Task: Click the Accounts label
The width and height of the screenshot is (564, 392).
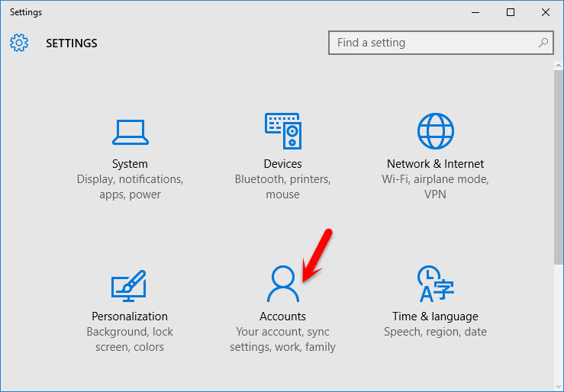Action: click(x=282, y=316)
